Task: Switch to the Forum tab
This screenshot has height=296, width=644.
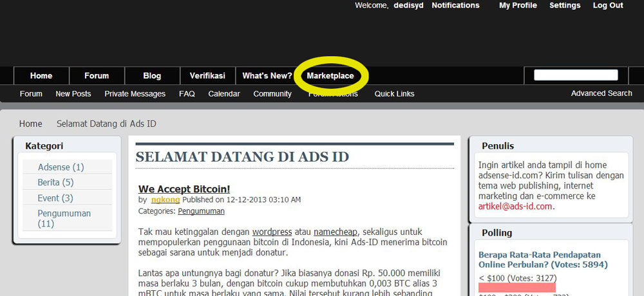Action: pyautogui.click(x=97, y=76)
